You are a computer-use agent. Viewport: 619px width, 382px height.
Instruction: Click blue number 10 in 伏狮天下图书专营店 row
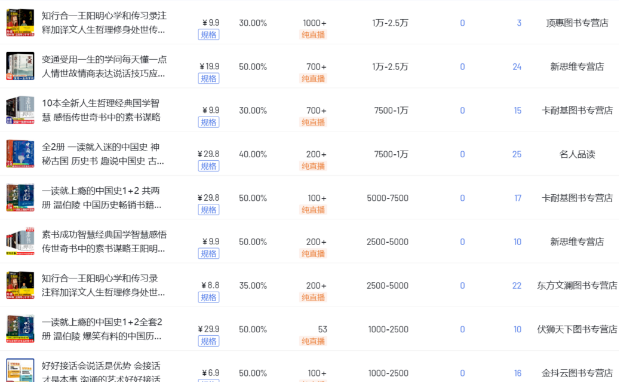(518, 330)
